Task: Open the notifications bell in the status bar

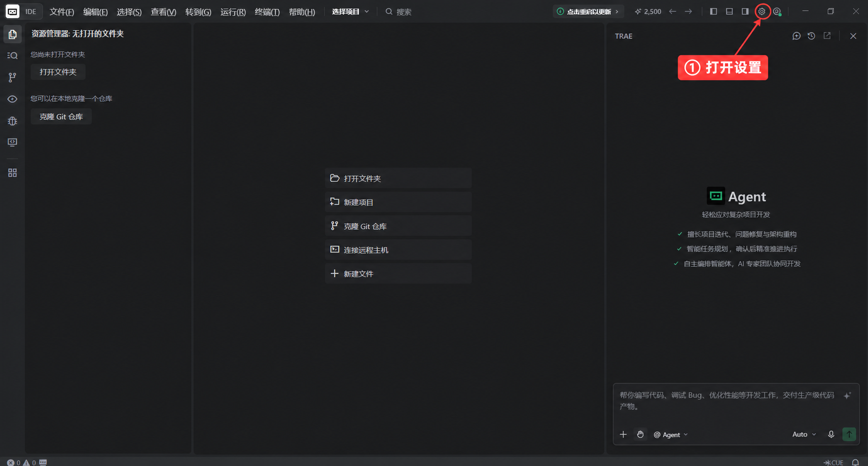Action: point(855,462)
